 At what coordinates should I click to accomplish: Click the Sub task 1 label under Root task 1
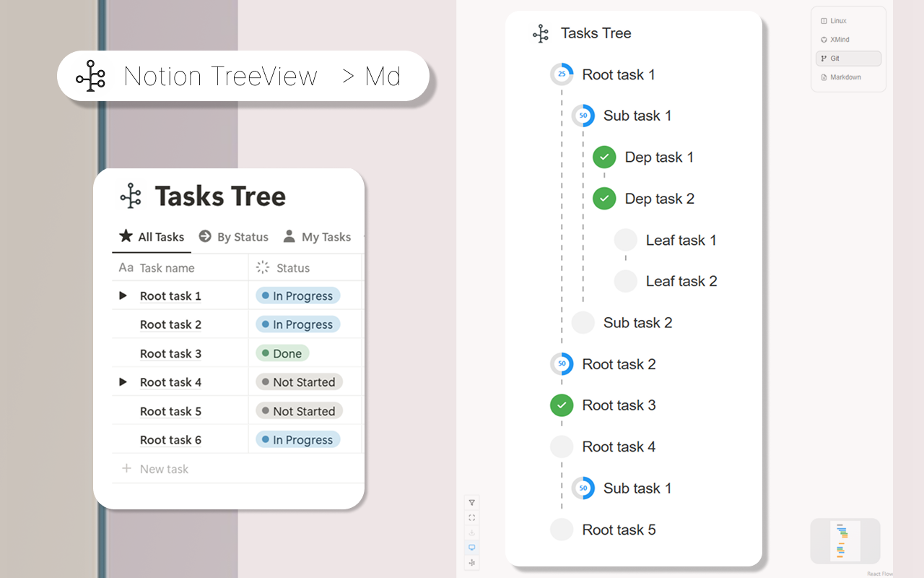[637, 116]
